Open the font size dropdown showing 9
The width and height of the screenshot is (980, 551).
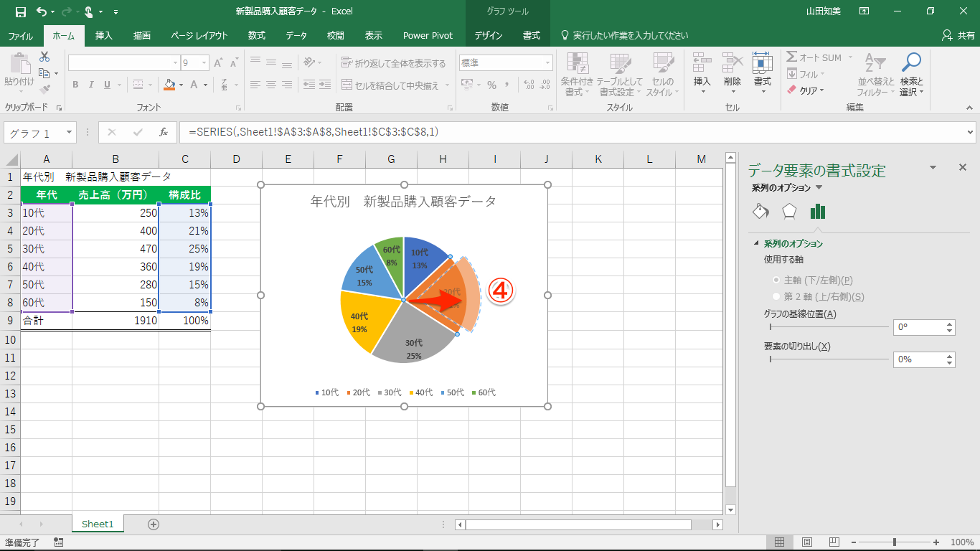(204, 62)
